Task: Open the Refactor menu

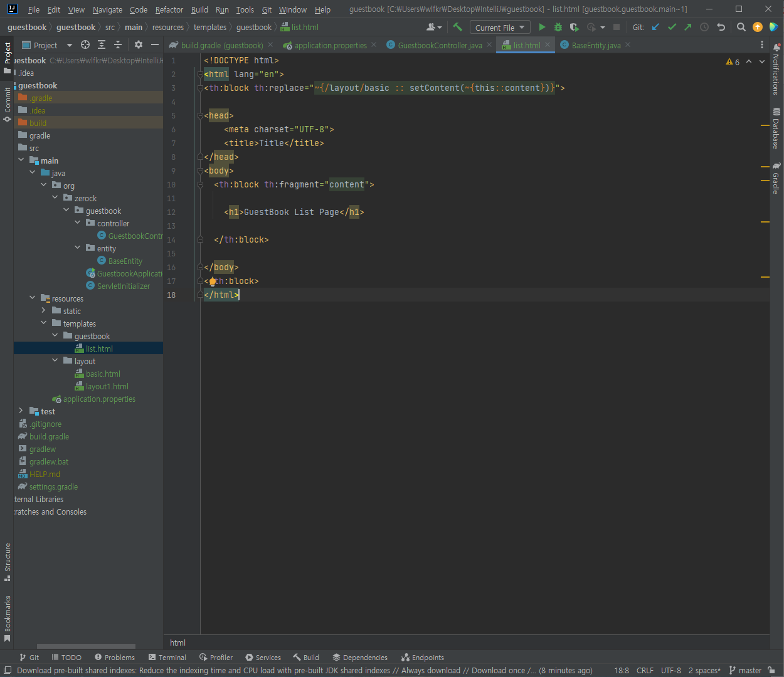Action: point(169,9)
